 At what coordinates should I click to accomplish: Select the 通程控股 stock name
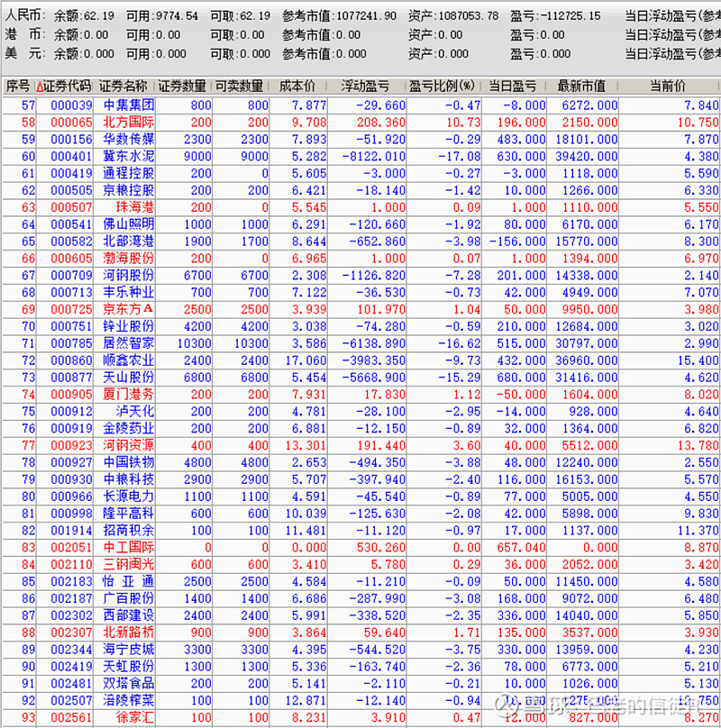tap(129, 173)
